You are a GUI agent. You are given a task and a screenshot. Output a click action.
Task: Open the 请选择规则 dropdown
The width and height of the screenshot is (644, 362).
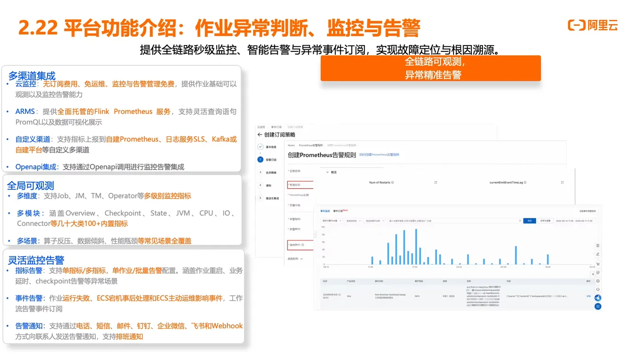(353, 221)
